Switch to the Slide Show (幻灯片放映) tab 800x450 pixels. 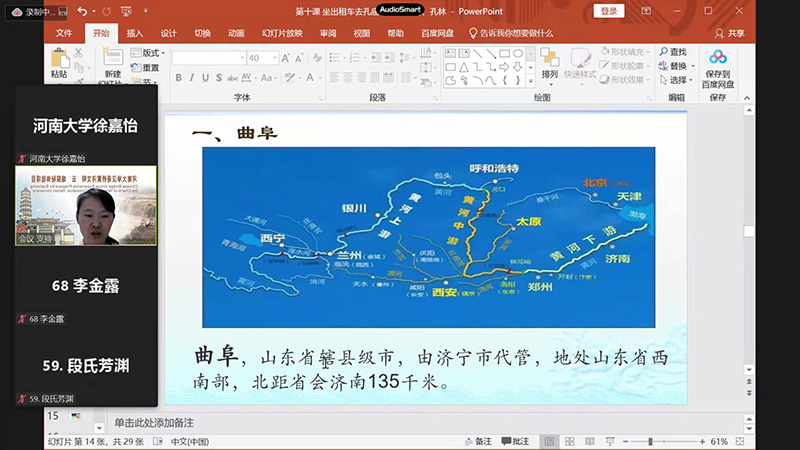tap(280, 32)
